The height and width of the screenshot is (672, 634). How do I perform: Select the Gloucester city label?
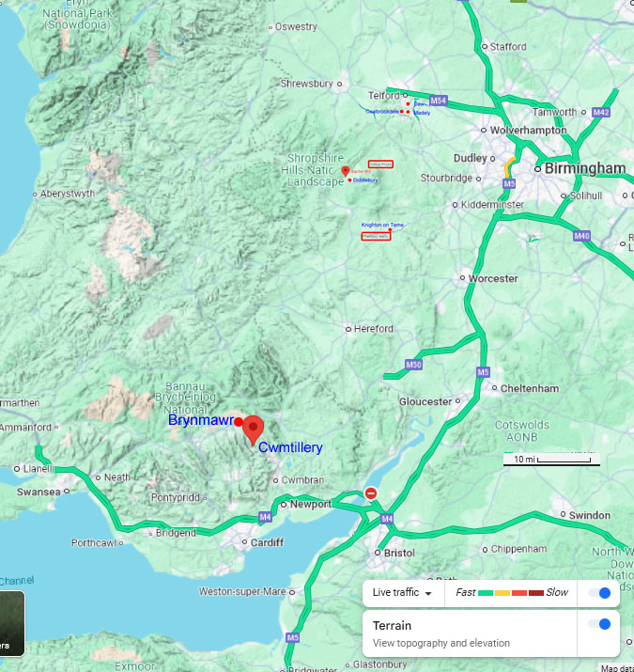coord(425,401)
